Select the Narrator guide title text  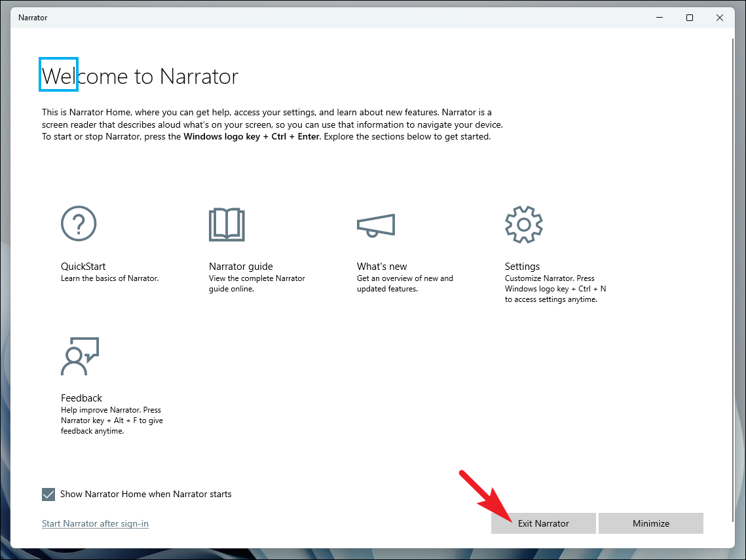(241, 267)
